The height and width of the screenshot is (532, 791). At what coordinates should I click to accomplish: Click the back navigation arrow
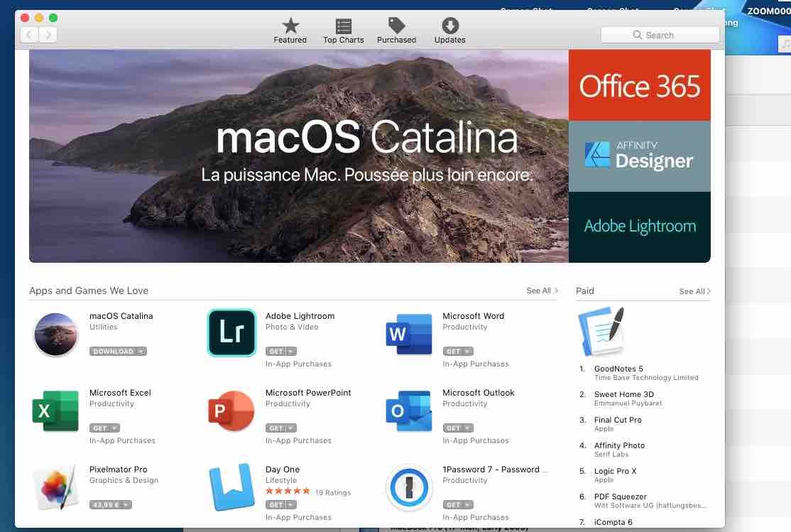coord(29,35)
